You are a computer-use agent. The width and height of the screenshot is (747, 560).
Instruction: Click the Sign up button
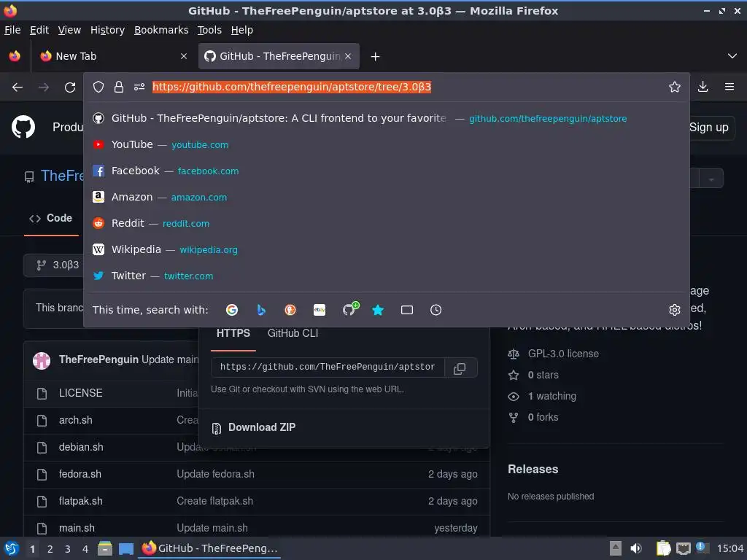coord(709,128)
